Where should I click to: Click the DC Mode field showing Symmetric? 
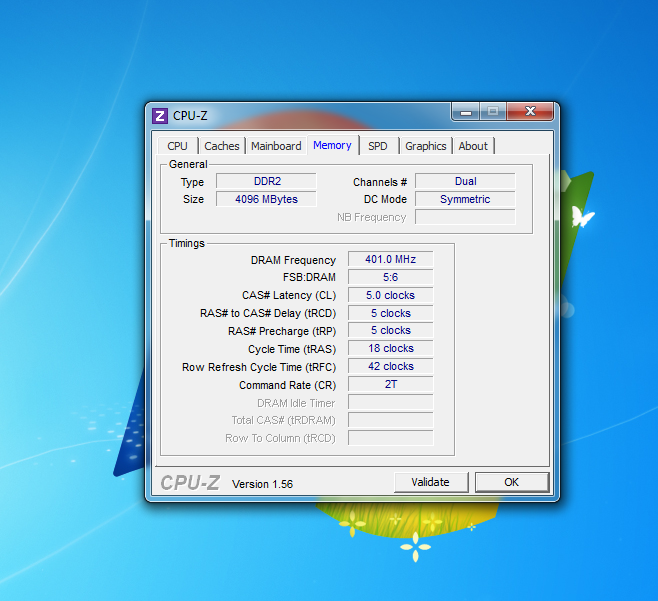click(x=465, y=199)
